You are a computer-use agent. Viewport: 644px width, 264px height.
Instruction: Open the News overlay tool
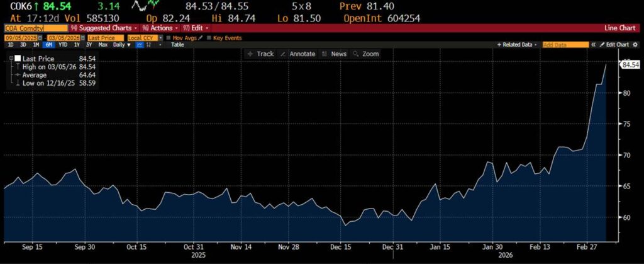coord(335,54)
